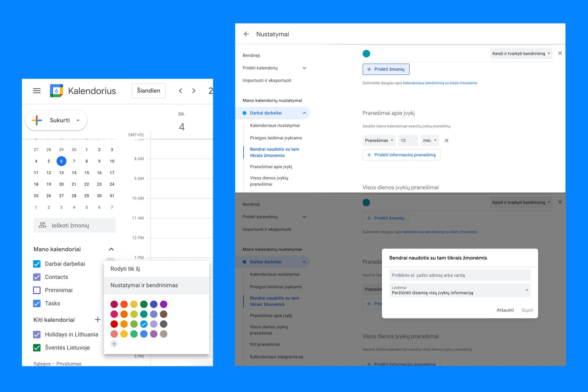Image resolution: width=588 pixels, height=392 pixels.
Task: Pick the red color swatch
Action: [x=114, y=324]
